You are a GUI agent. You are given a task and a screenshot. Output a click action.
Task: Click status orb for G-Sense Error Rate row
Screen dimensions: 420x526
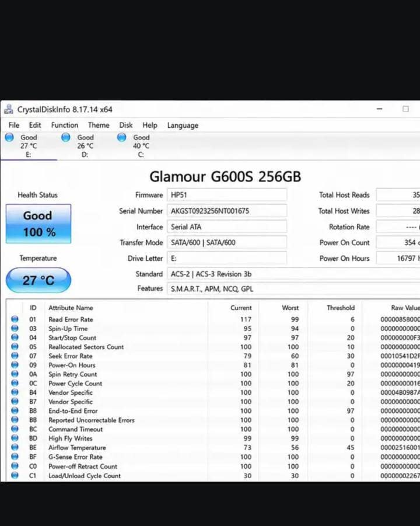point(15,456)
